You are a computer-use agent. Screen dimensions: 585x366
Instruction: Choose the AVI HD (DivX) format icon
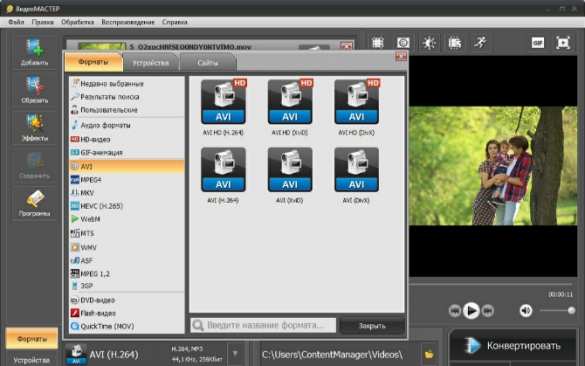point(357,102)
